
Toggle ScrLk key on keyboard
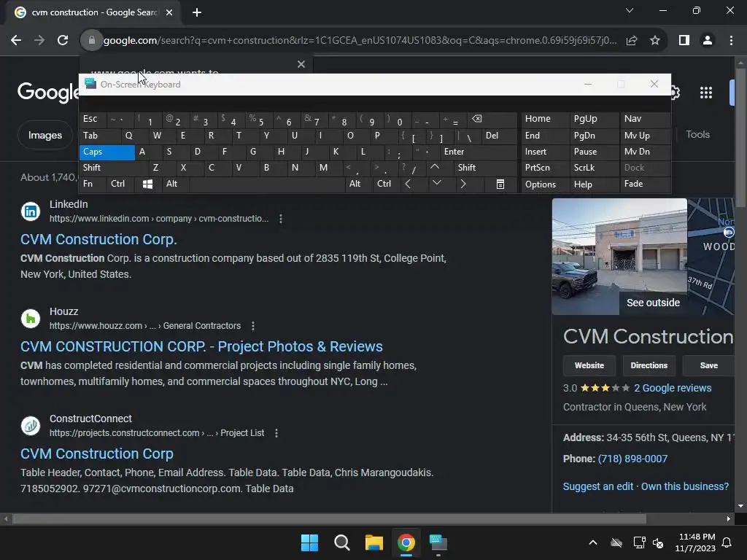(x=594, y=168)
